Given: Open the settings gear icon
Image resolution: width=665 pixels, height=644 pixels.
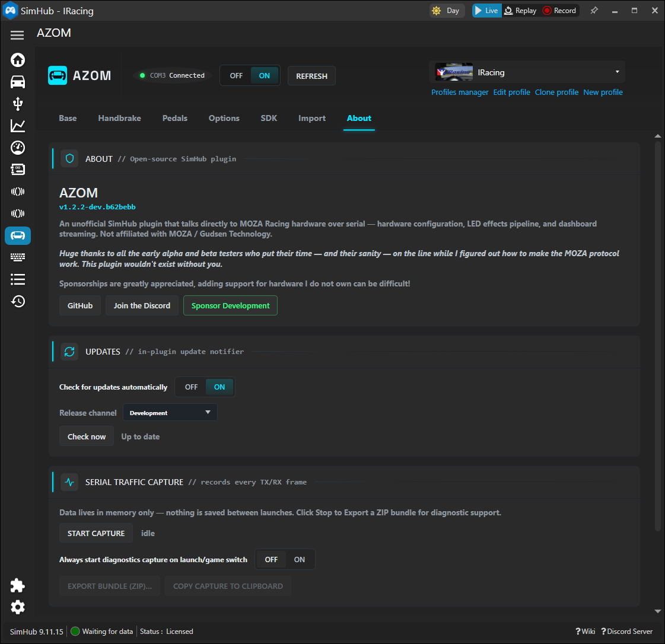Looking at the screenshot, I should pyautogui.click(x=17, y=608).
